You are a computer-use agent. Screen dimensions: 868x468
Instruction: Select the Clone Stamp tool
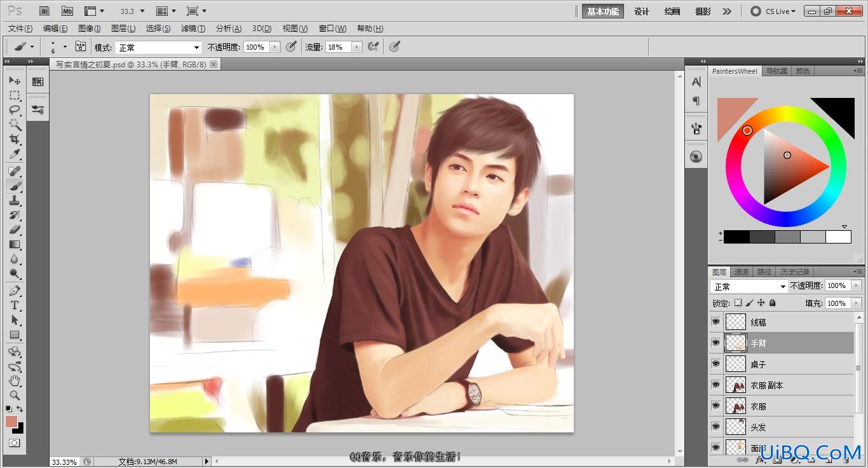pyautogui.click(x=15, y=200)
